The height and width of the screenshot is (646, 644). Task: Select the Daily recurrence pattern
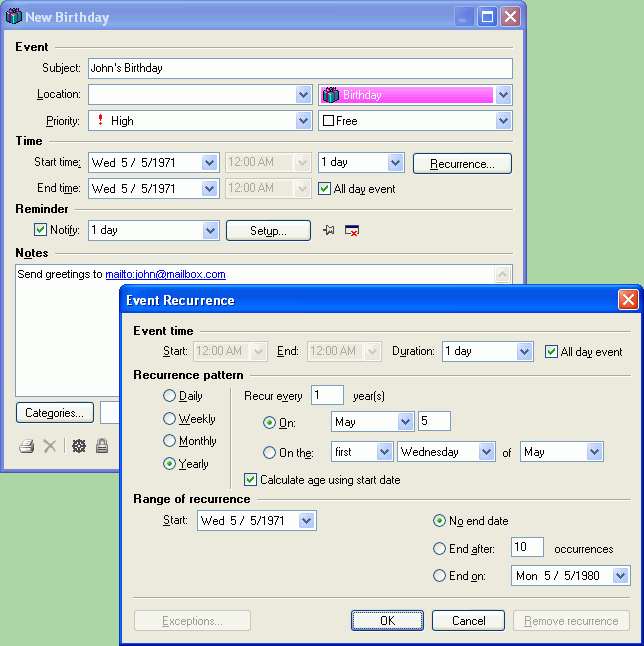[x=169, y=396]
